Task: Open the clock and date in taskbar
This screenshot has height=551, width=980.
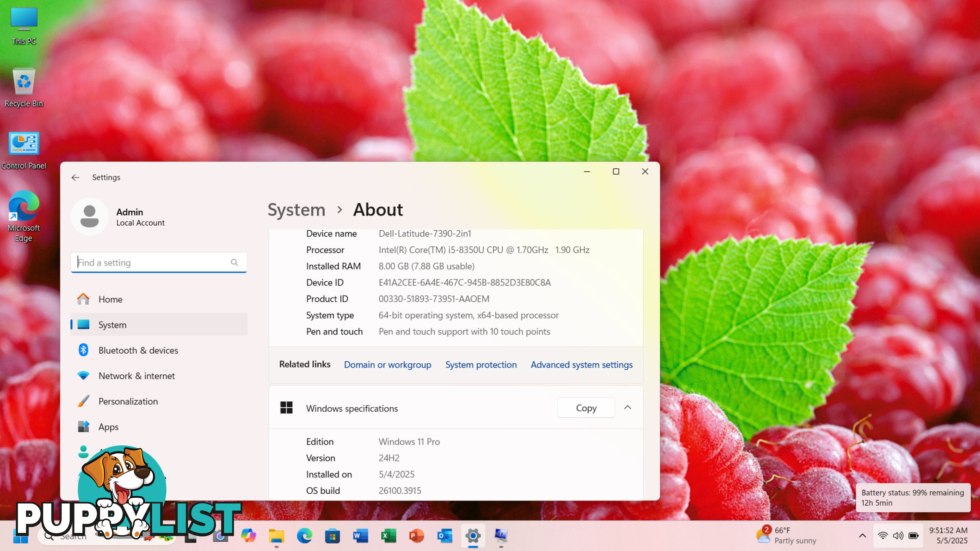Action: pos(948,535)
